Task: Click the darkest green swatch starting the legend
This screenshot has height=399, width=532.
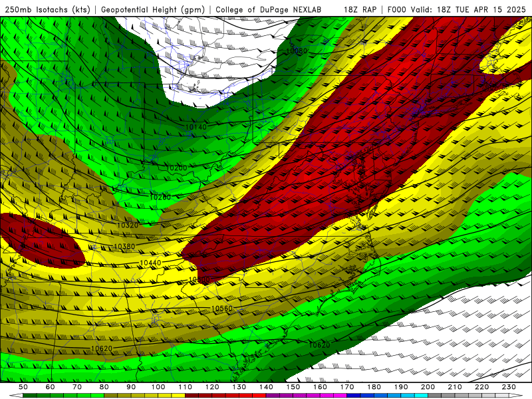Action: pyautogui.click(x=30, y=396)
